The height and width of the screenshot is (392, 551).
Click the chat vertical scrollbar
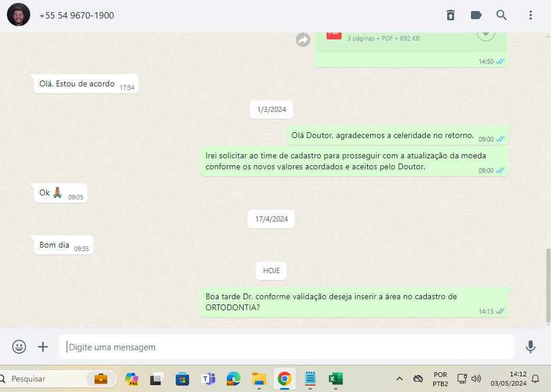click(x=548, y=286)
